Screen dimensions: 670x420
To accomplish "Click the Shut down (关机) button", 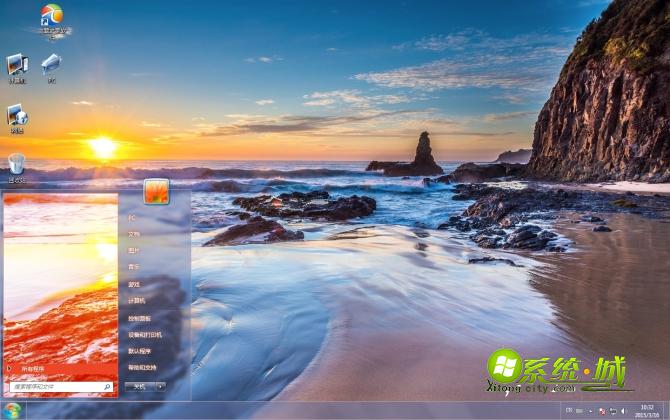I will 140,386.
